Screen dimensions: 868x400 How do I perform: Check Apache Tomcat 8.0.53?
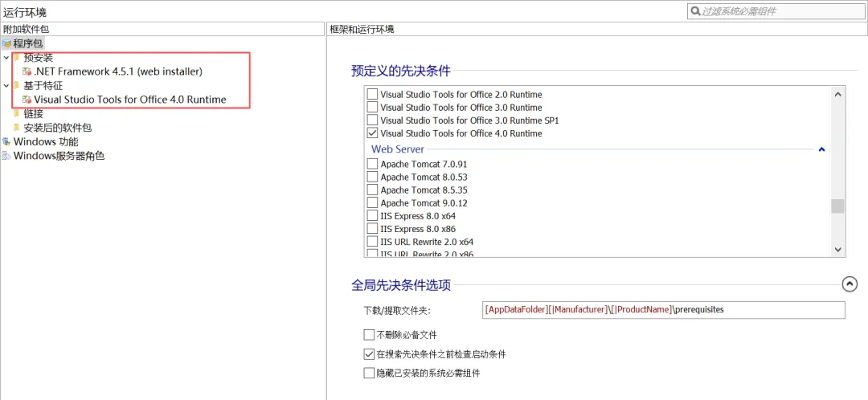373,177
